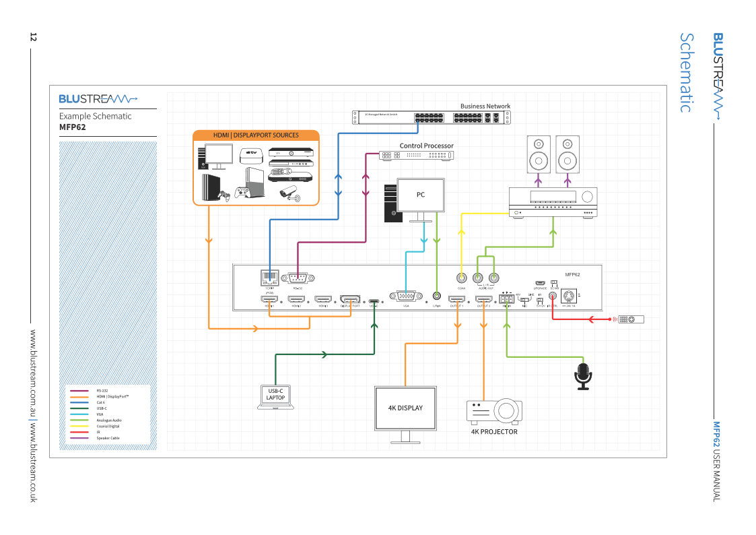The image size is (756, 535).
Task: Select the Control Processor device icon
Action: [x=416, y=156]
